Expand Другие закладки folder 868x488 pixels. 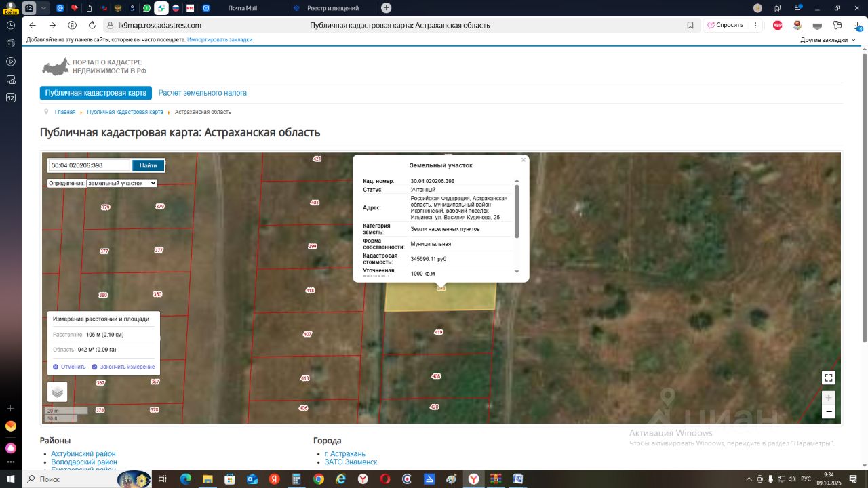pos(828,40)
